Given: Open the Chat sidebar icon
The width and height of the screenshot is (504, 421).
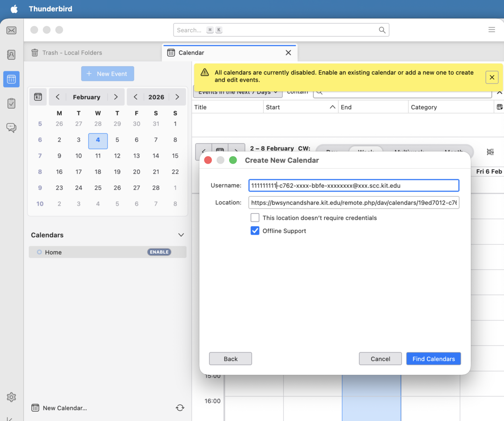Looking at the screenshot, I should (x=11, y=128).
